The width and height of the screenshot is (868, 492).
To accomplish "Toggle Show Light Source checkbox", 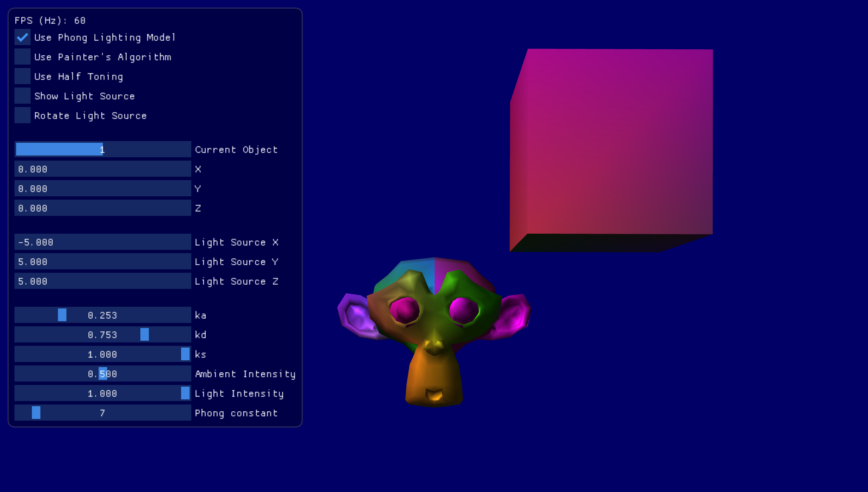I will 23,96.
